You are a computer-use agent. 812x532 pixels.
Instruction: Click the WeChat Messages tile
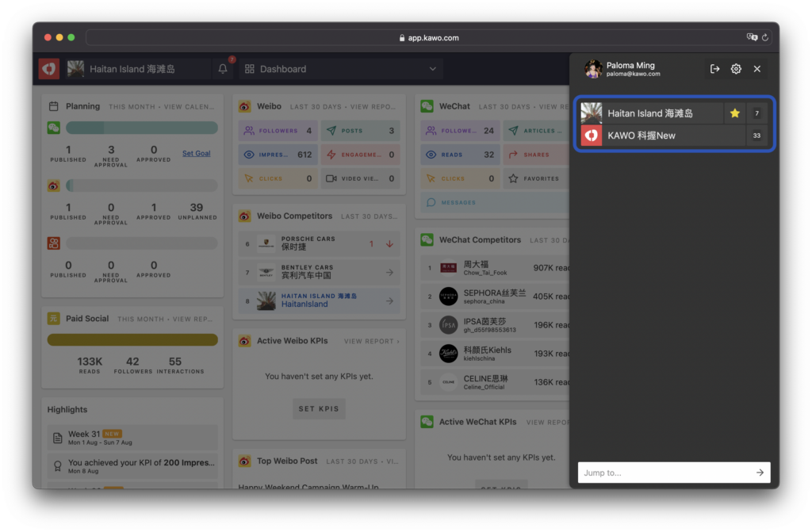495,202
